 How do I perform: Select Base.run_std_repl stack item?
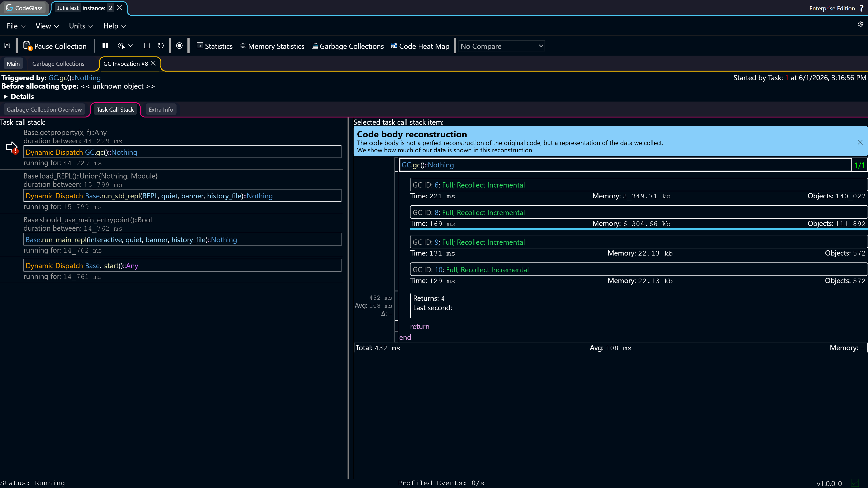coord(182,196)
